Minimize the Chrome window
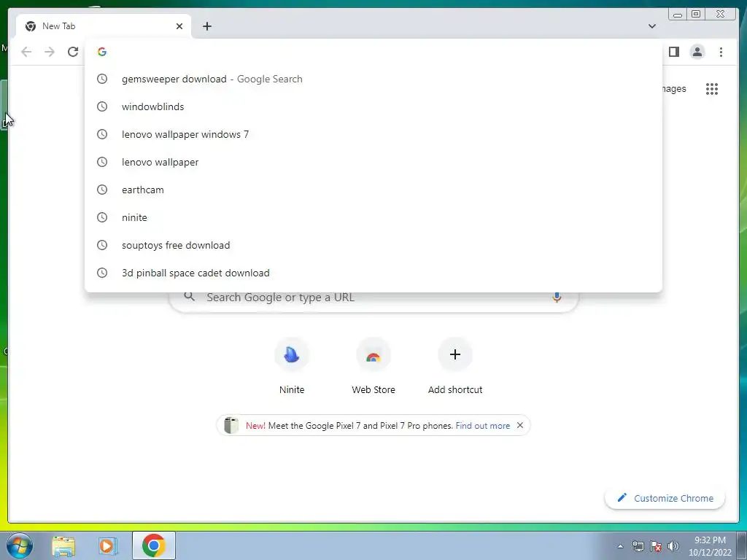Image resolution: width=747 pixels, height=560 pixels. click(678, 15)
